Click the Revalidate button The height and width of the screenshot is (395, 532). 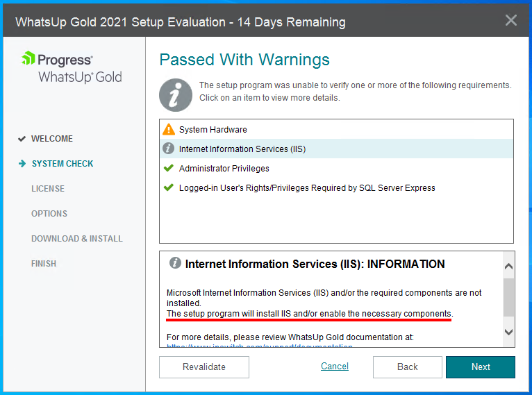tap(204, 367)
